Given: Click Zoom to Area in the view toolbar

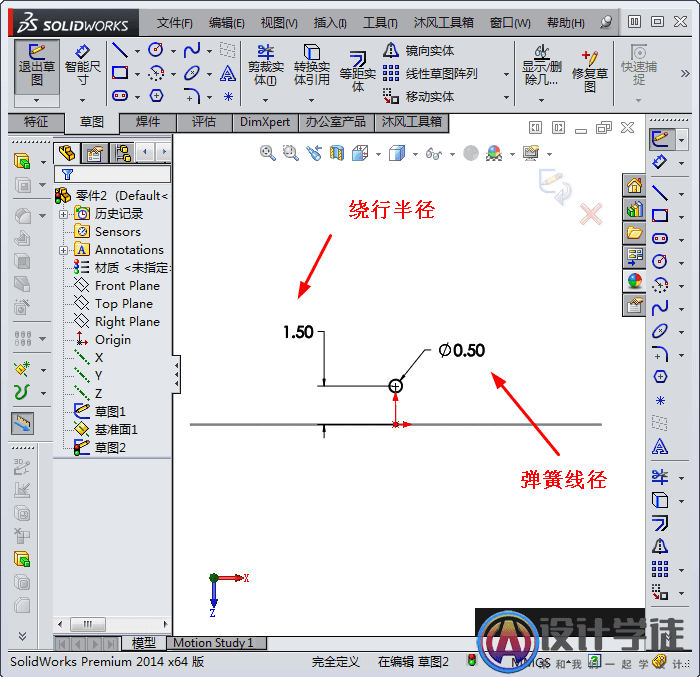Looking at the screenshot, I should [x=291, y=153].
